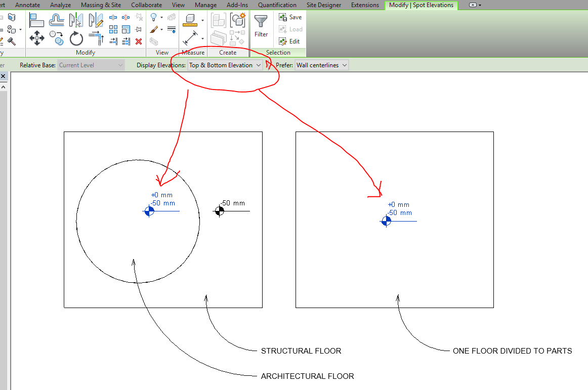Switch to the Annotate ribbon tab
The height and width of the screenshot is (390, 588).
point(28,5)
